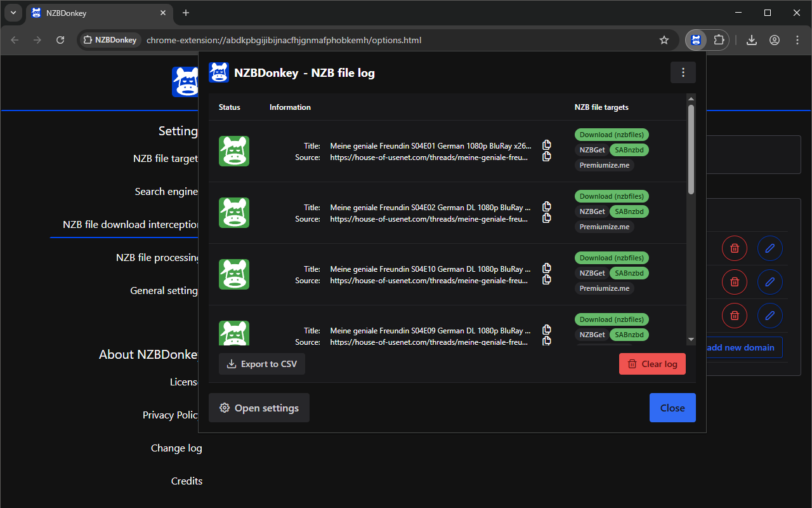Open the three-dot menu in log popup
812x508 pixels.
pyautogui.click(x=683, y=72)
